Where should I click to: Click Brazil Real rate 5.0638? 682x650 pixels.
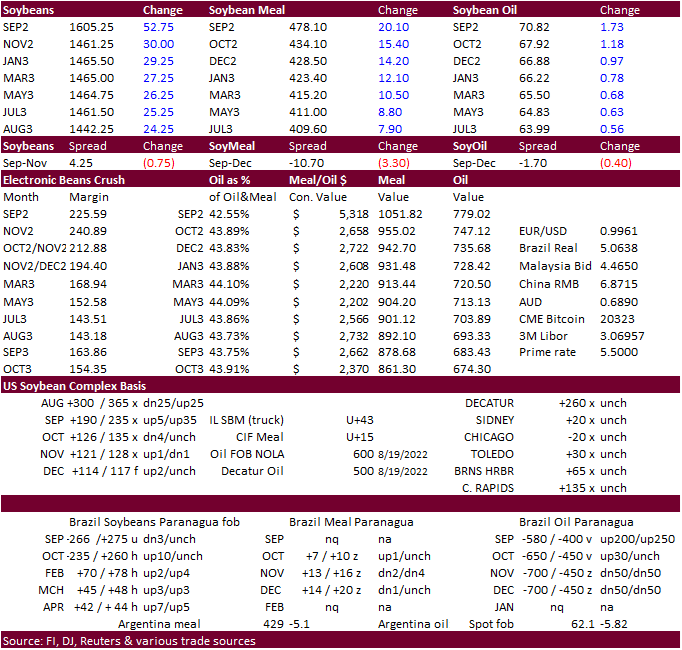[x=618, y=248]
